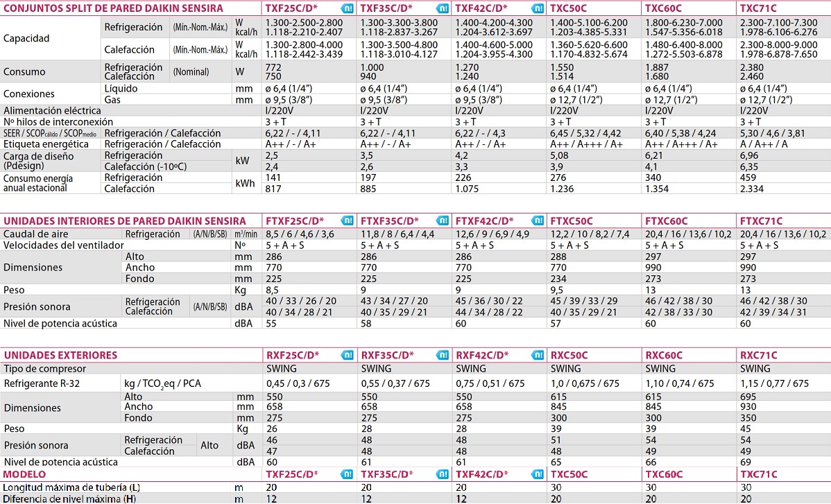Screen dimensions: 831x504
Task: Click the 'Capacidad' row label
Action: (x=26, y=39)
